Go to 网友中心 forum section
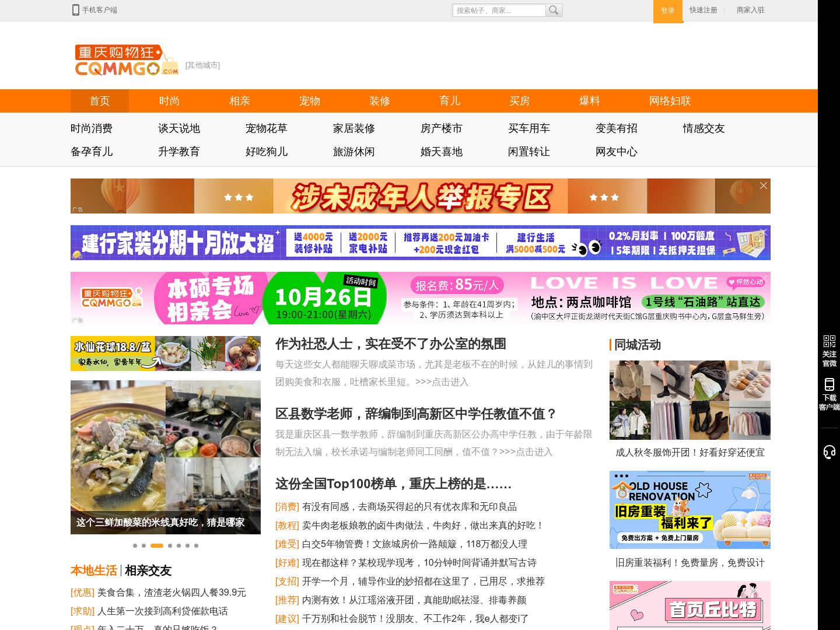This screenshot has width=840, height=630. [617, 152]
